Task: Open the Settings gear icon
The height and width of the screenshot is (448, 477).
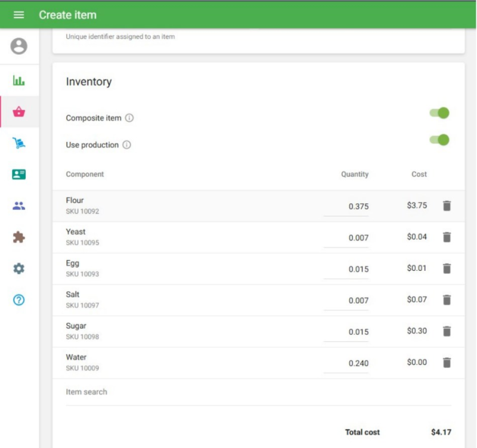Action: pos(19,268)
